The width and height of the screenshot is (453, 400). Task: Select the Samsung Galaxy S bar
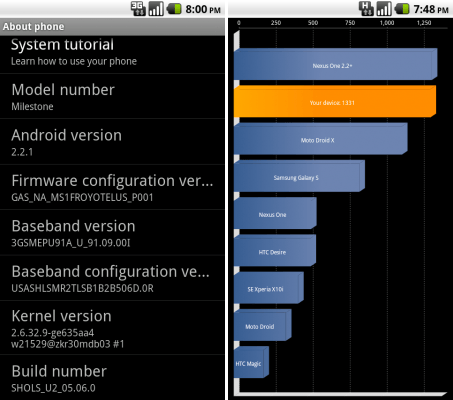299,176
